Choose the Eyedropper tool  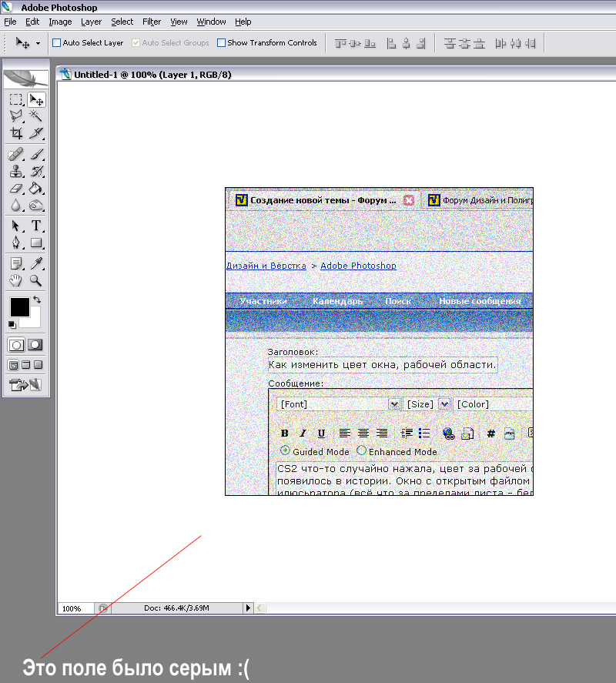[x=36, y=263]
